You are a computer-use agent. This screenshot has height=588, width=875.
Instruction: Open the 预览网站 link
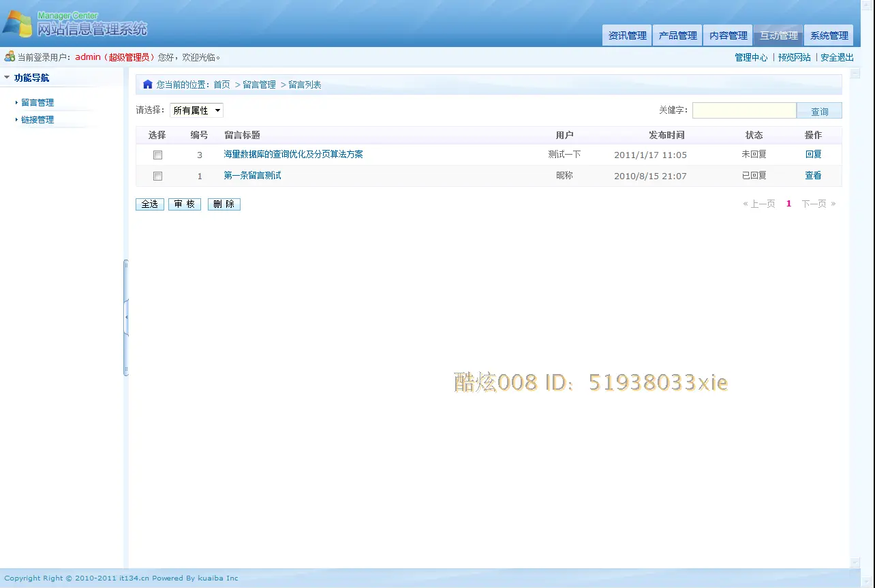(795, 57)
